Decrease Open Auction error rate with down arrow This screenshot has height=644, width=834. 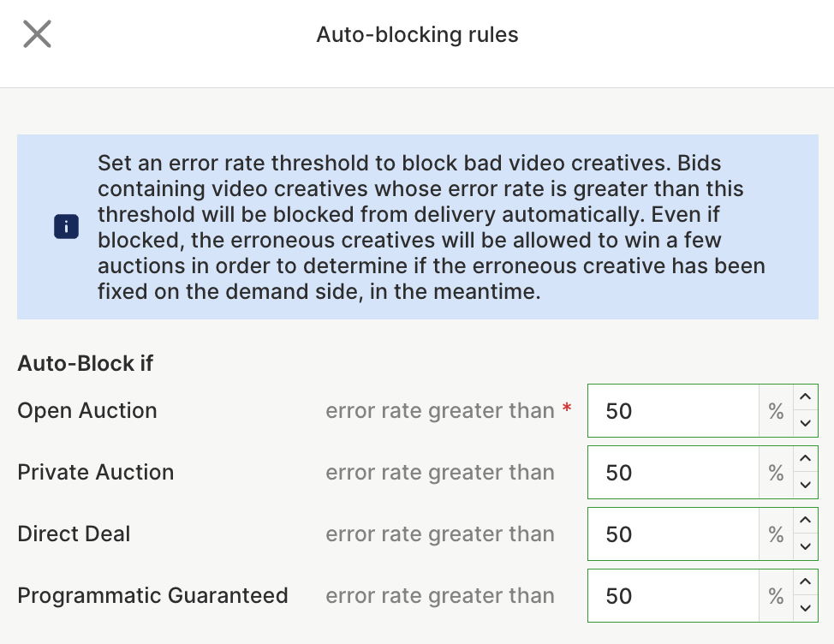805,423
